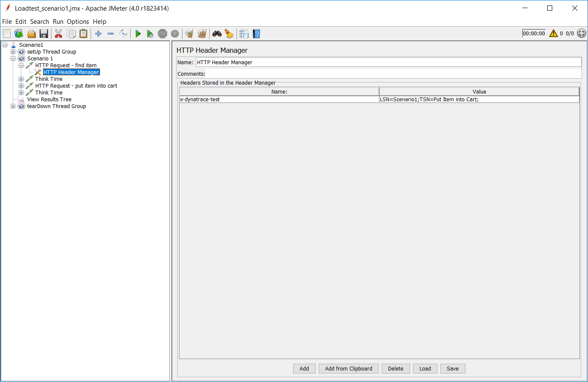
Task: Cut the selected element with scissors icon
Action: click(x=59, y=34)
